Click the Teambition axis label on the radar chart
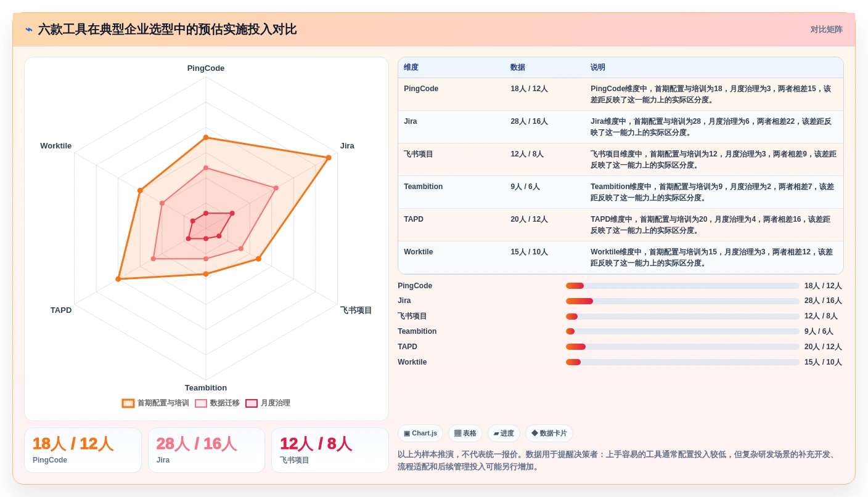 (206, 388)
